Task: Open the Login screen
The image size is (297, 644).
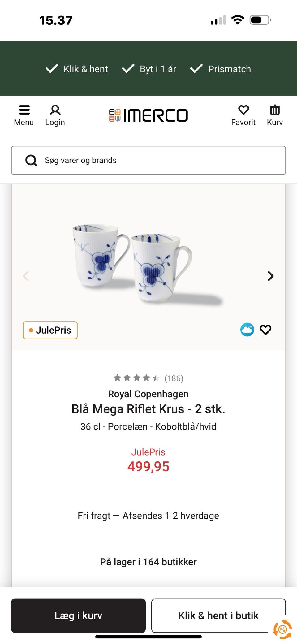Action: pos(55,115)
